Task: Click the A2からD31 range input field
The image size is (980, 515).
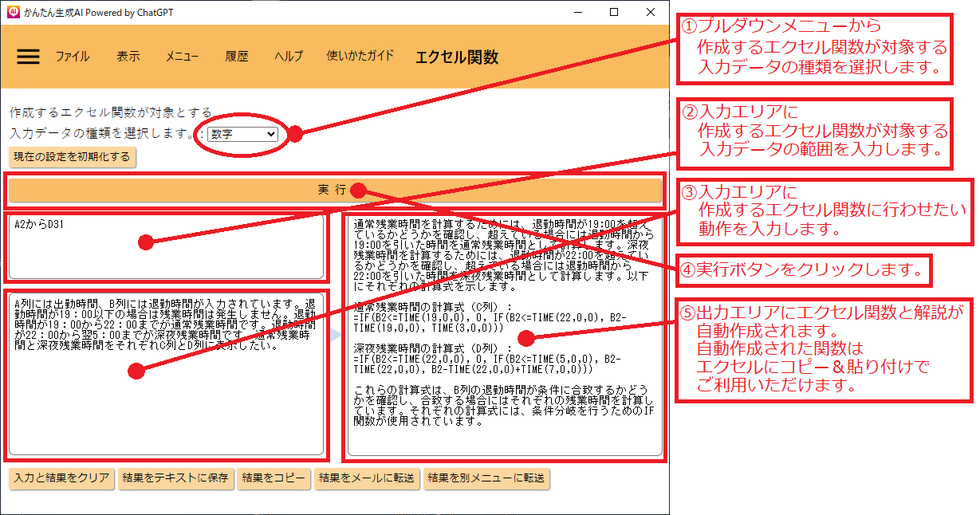Action: (166, 247)
